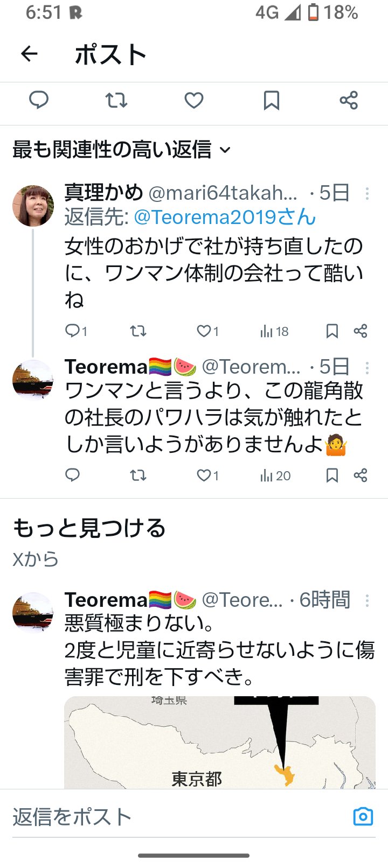The width and height of the screenshot is (388, 868).
Task: Open camera to attach a photo
Action: point(363,816)
